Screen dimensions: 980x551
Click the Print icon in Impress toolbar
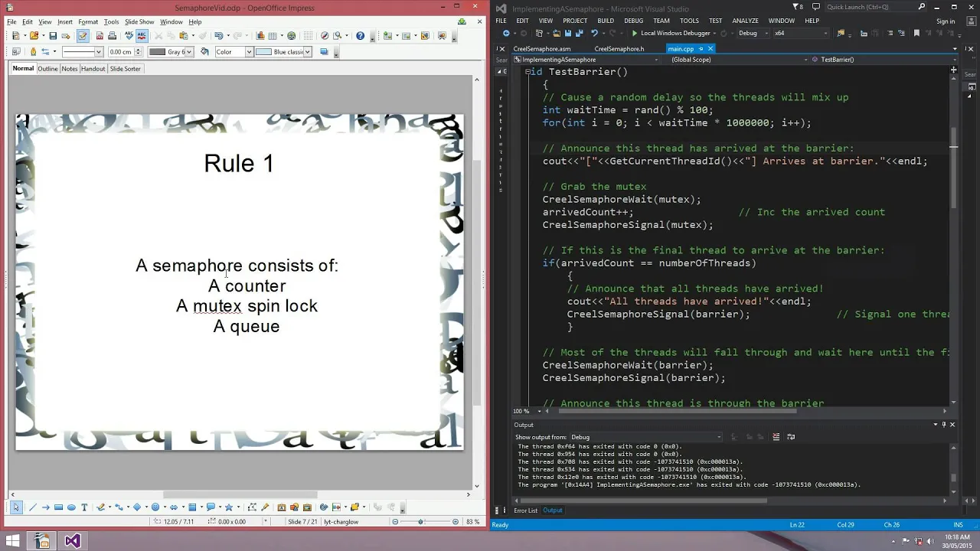point(112,35)
